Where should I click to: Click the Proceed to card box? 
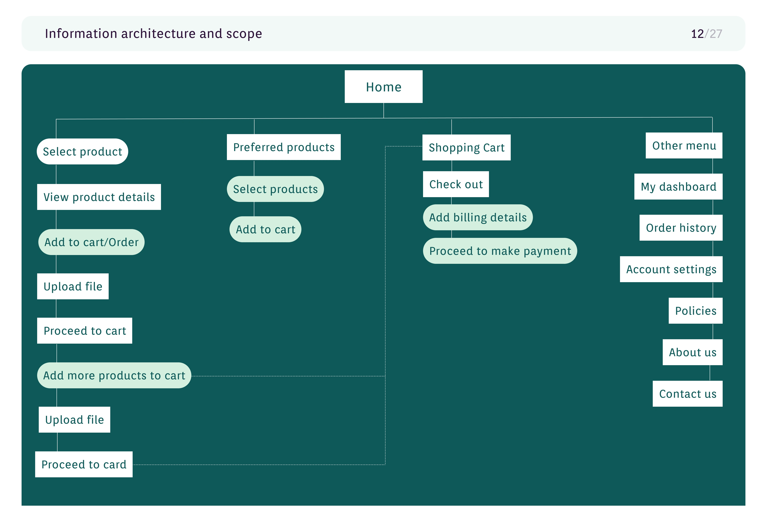coord(83,464)
